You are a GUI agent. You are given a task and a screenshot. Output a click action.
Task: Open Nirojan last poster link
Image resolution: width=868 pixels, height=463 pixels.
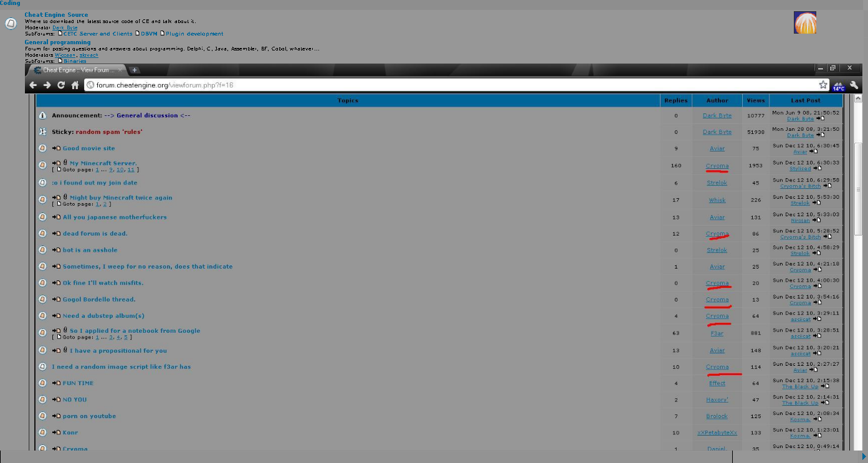(800, 220)
